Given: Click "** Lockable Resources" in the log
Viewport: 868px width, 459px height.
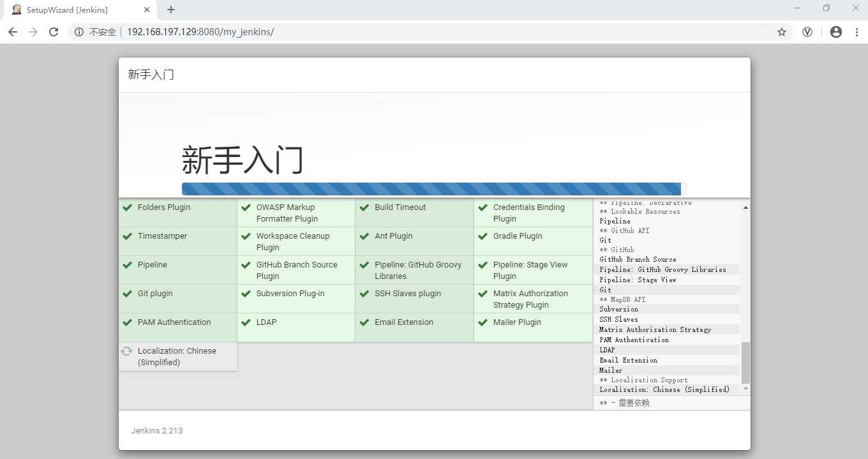Looking at the screenshot, I should 640,211.
